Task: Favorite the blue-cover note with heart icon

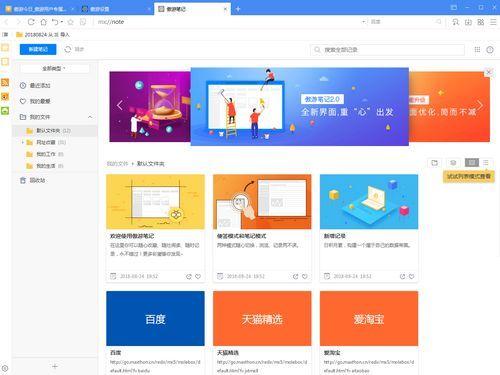Action: tap(412, 276)
